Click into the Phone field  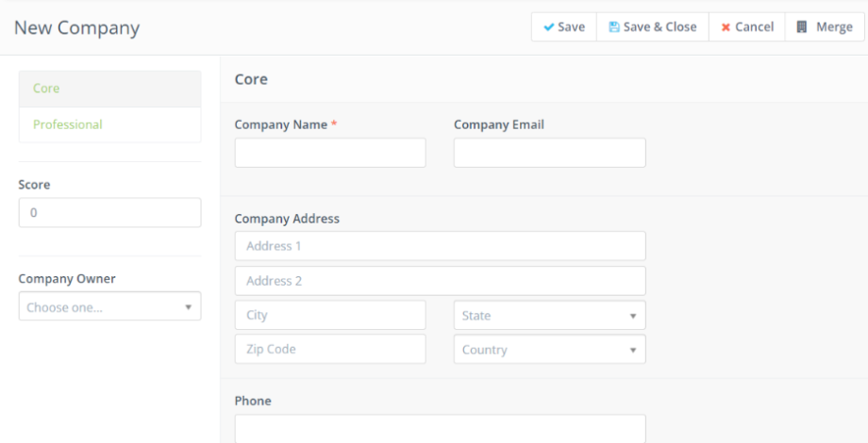pyautogui.click(x=440, y=429)
